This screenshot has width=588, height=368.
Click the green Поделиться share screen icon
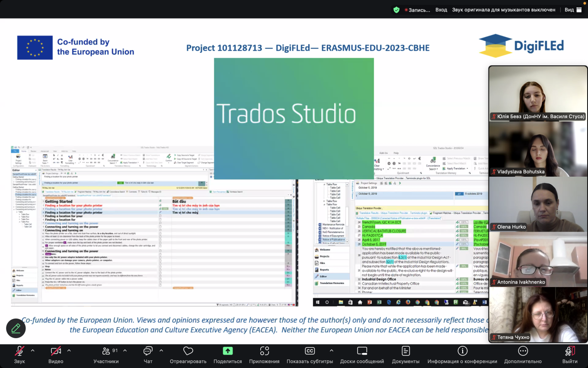tap(228, 351)
